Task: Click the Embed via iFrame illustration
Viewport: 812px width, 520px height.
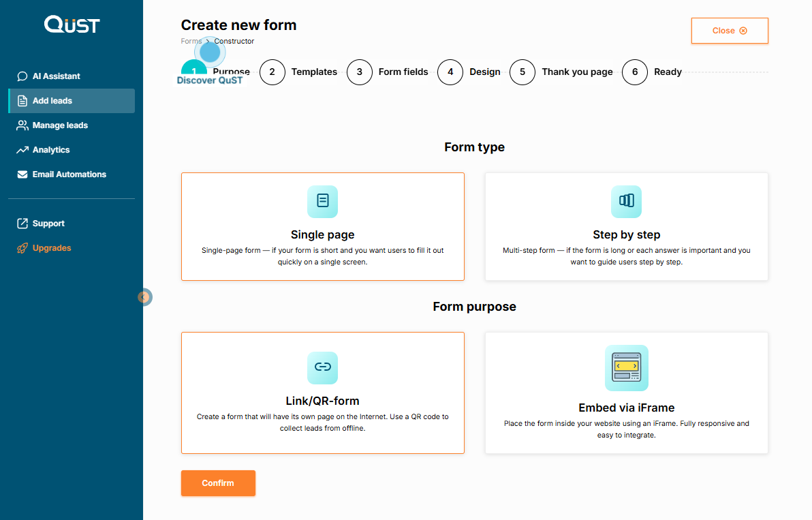Action: pyautogui.click(x=626, y=367)
